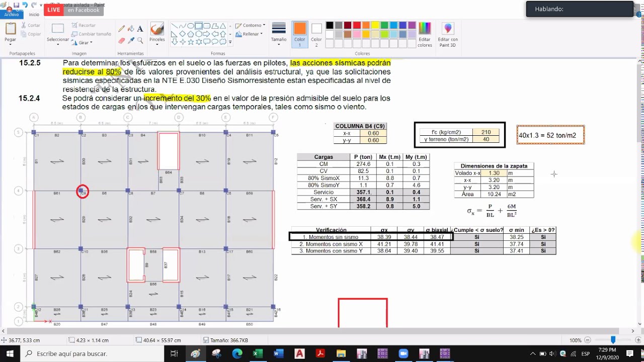This screenshot has height=362, width=644.
Task: Select the Pencil tool in Herramientas
Action: [x=122, y=29]
